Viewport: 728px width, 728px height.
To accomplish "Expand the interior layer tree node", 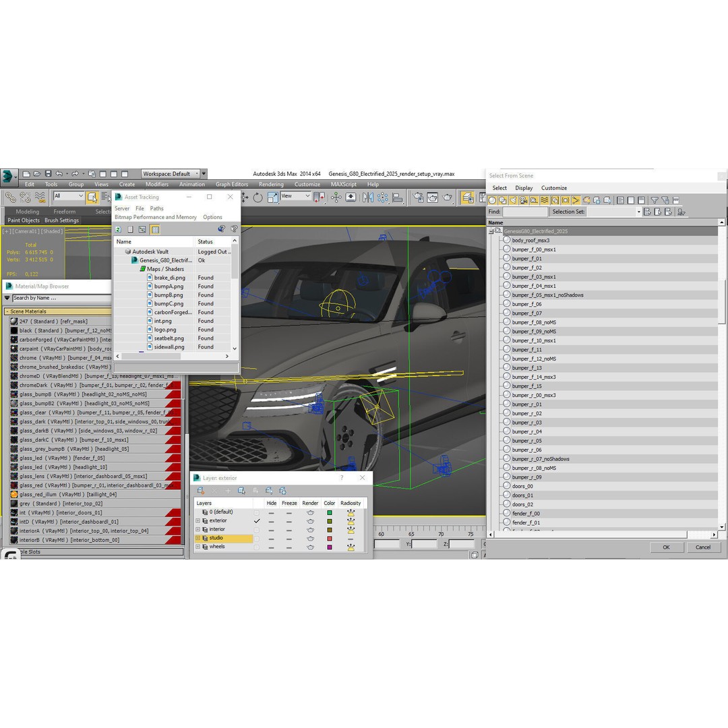I will pos(198,530).
